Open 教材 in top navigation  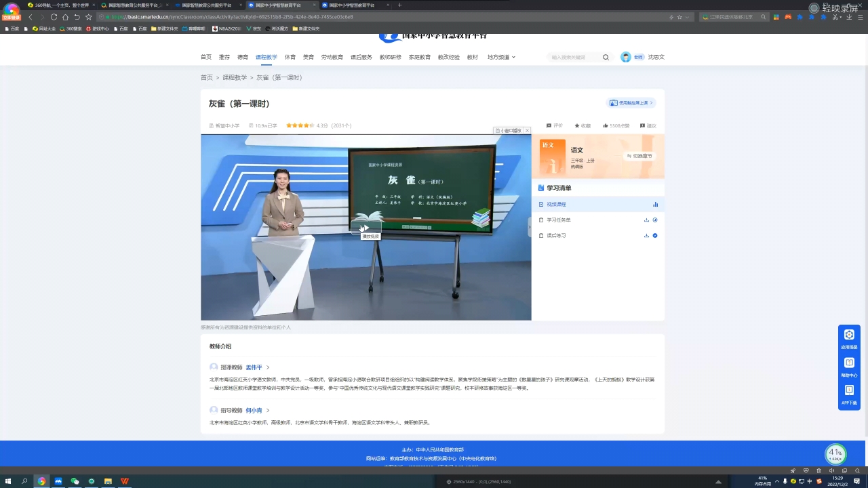click(x=473, y=58)
